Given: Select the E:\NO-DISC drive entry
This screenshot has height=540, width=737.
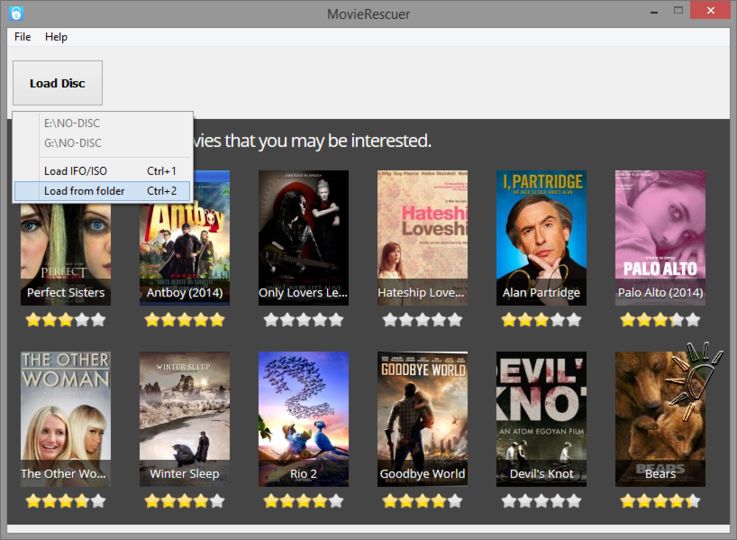Looking at the screenshot, I should pos(103,123).
